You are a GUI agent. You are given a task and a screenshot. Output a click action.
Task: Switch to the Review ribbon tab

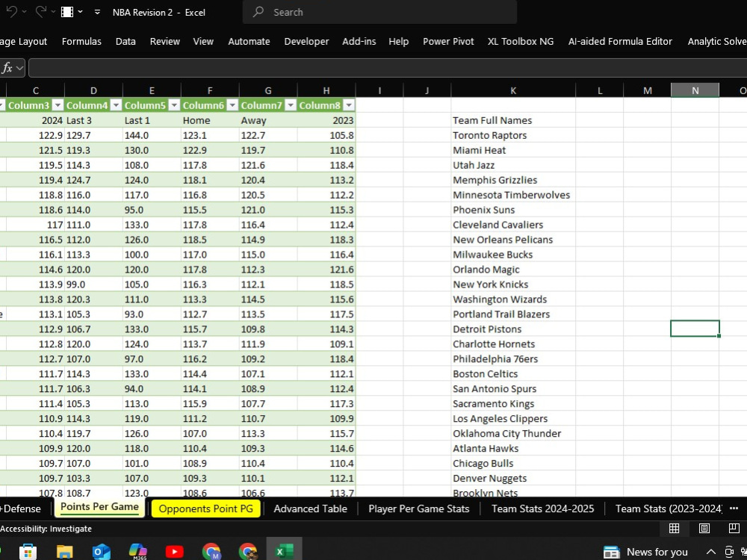pyautogui.click(x=165, y=41)
